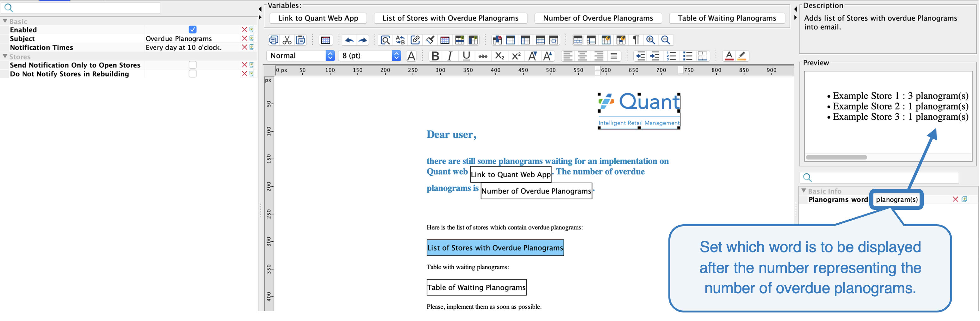Insert List of Stores with Overdue Planograms variable
The width and height of the screenshot is (980, 321).
(450, 18)
